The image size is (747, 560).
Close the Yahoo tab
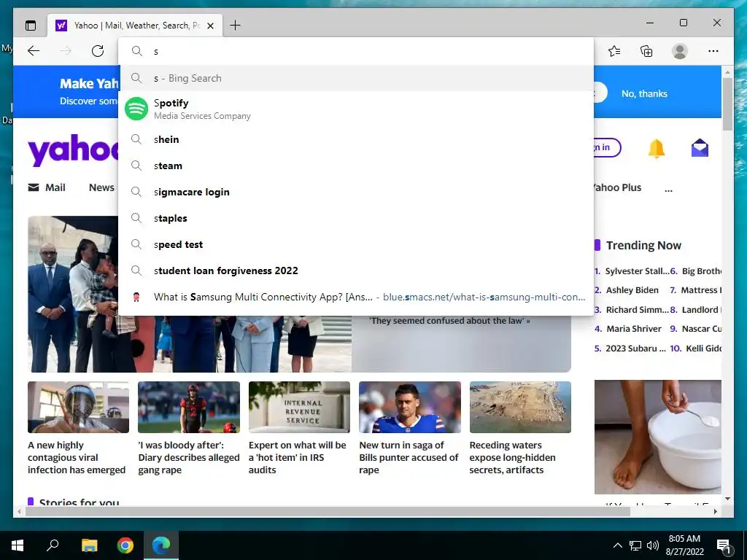[211, 26]
